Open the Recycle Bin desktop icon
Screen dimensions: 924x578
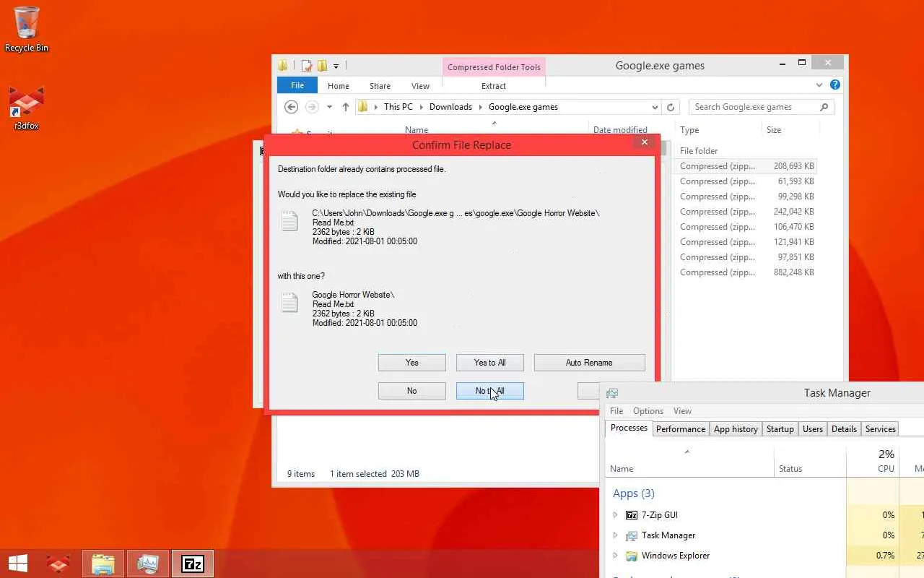[27, 29]
